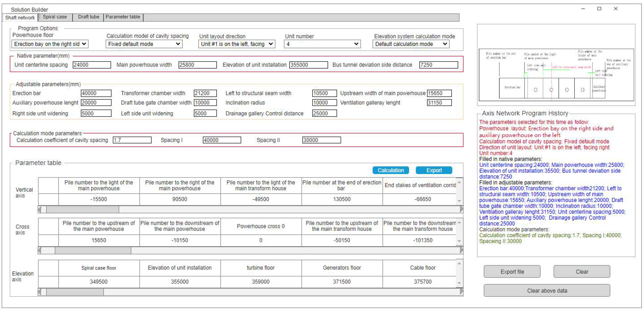Viewport: 644px width, 310px height.
Task: Switch to the Draft tube tab
Action: [x=88, y=17]
